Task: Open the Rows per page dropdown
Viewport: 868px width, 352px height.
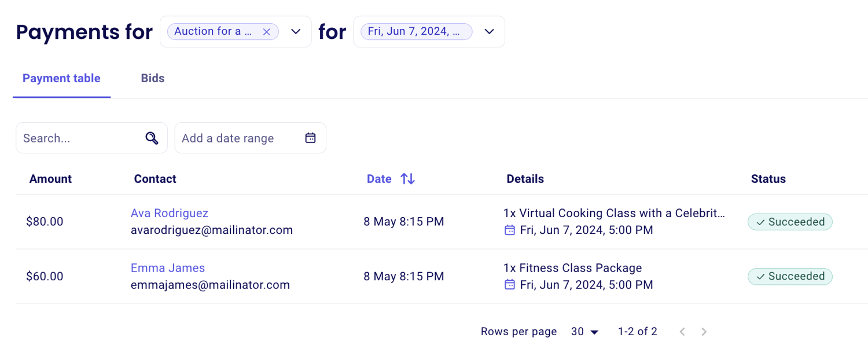Action: 585,332
